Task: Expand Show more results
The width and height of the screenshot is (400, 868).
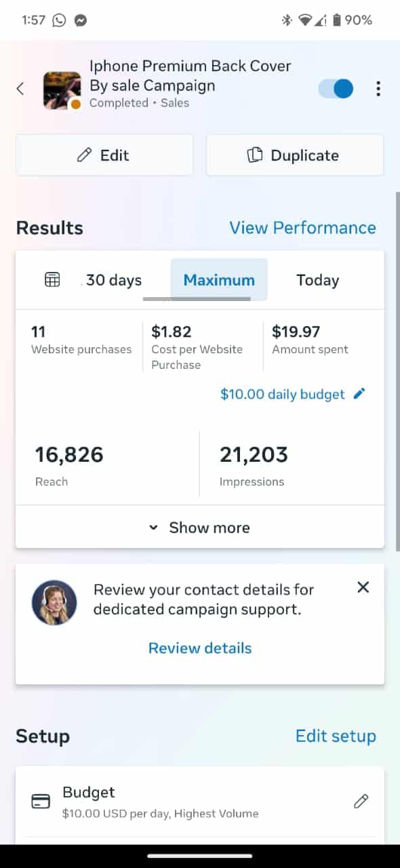Action: (x=200, y=527)
